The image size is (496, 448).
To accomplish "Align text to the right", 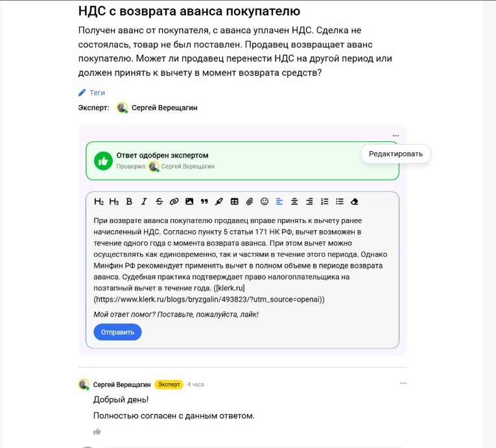I will click(x=309, y=202).
